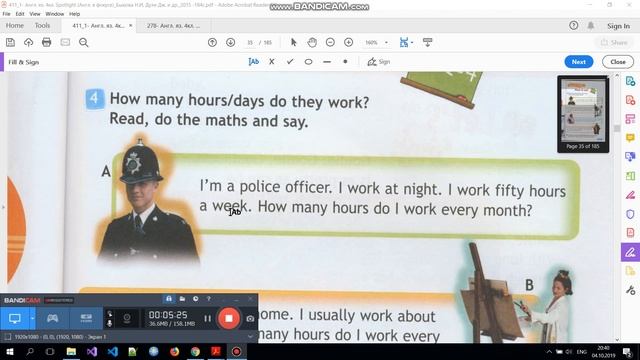Open Export PDF tool in right sidebar
The image size is (640, 360).
click(x=630, y=81)
